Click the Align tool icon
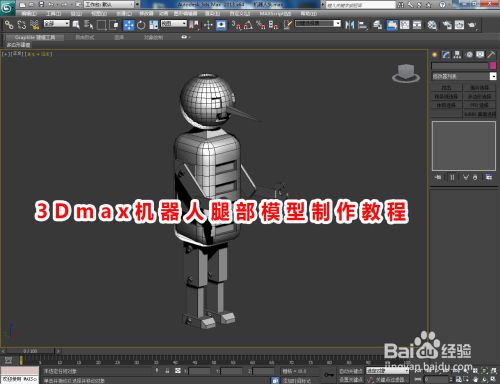 362,25
